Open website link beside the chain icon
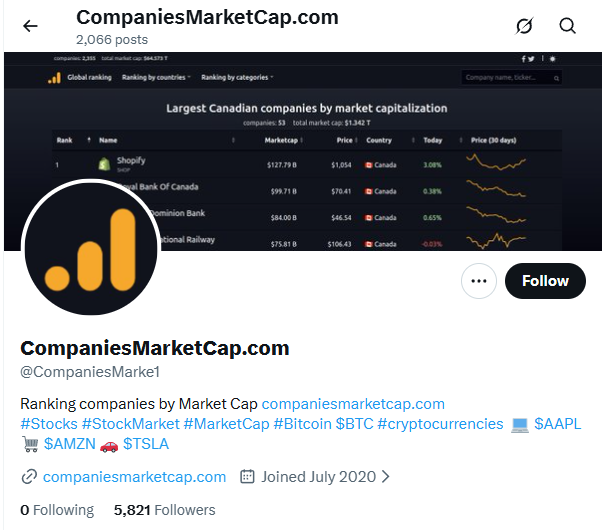The width and height of the screenshot is (602, 530). (x=134, y=477)
